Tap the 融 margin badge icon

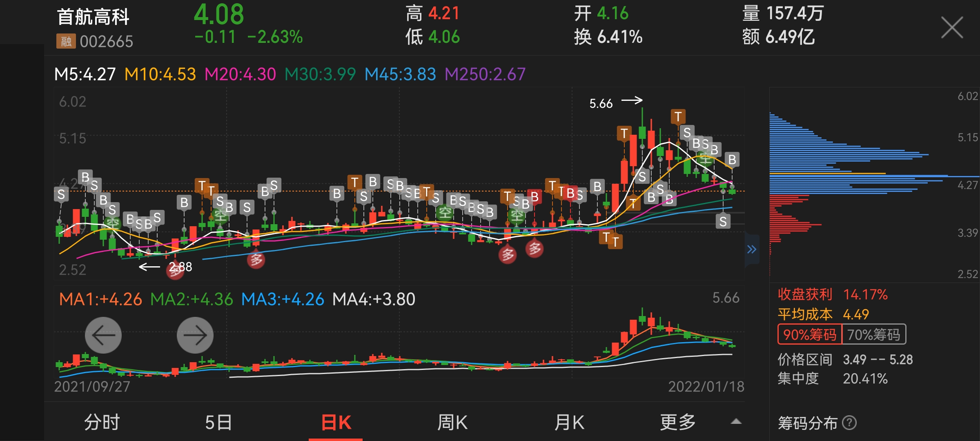coord(66,41)
